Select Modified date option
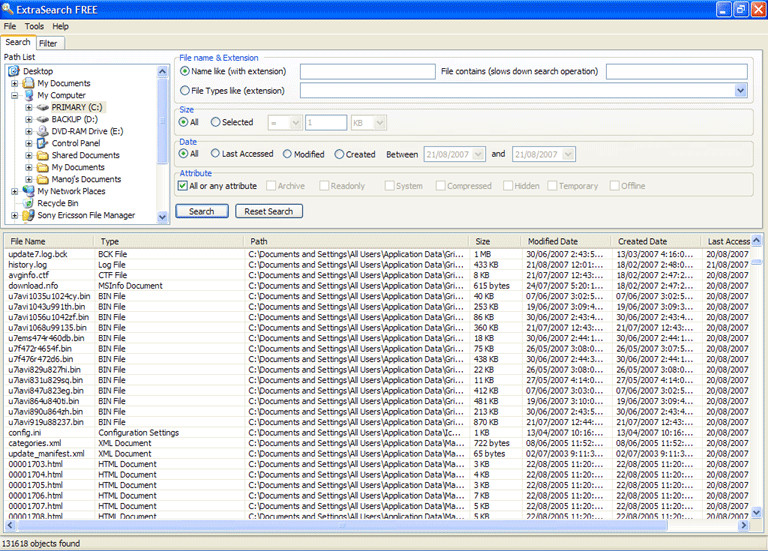Screen dimensions: 768x551 point(288,154)
